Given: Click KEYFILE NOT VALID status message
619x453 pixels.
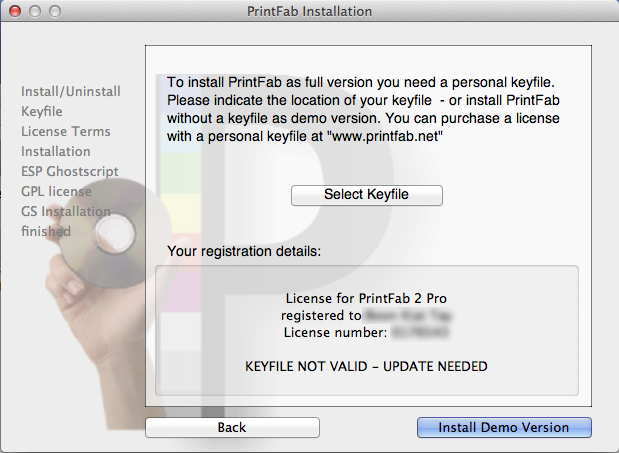Looking at the screenshot, I should pos(366,367).
